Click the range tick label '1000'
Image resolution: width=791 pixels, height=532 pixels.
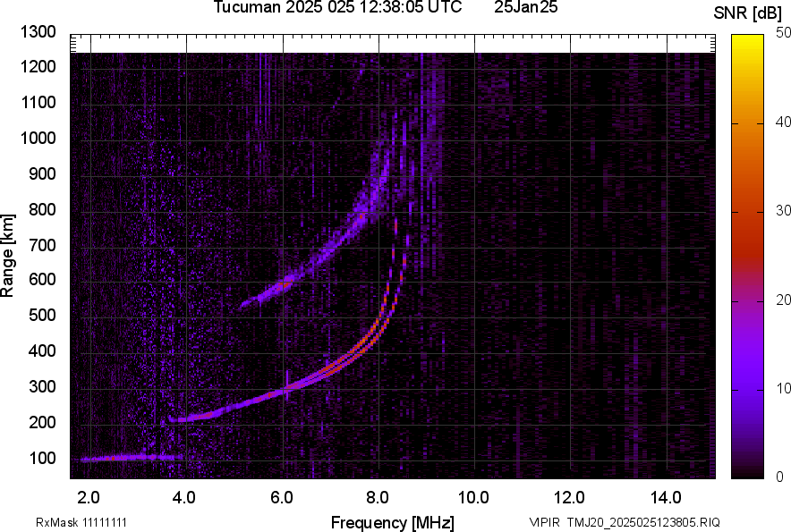(x=38, y=138)
